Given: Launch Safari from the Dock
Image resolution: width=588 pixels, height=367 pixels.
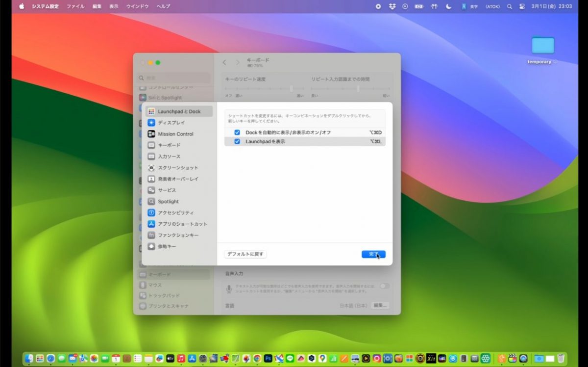Looking at the screenshot, I should coord(50,359).
